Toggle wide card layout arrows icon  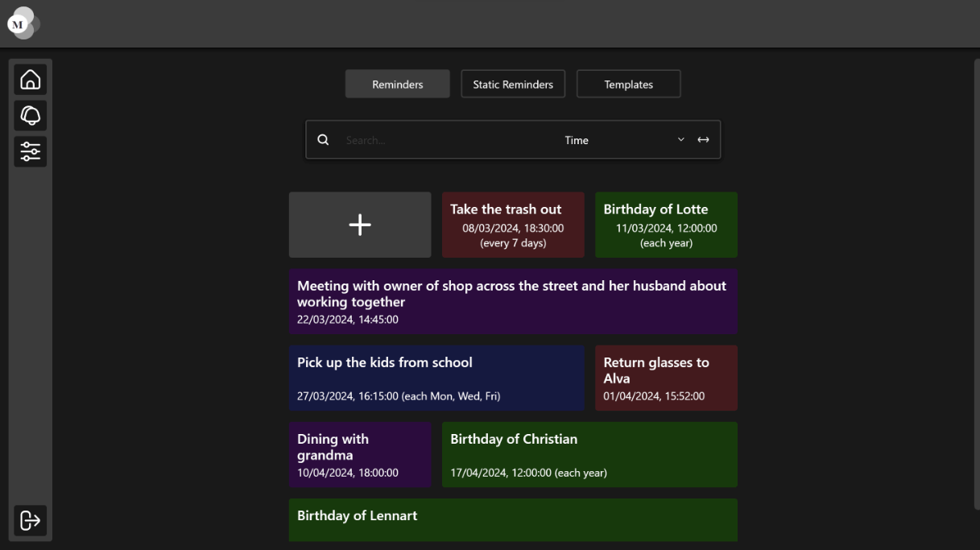pos(703,140)
